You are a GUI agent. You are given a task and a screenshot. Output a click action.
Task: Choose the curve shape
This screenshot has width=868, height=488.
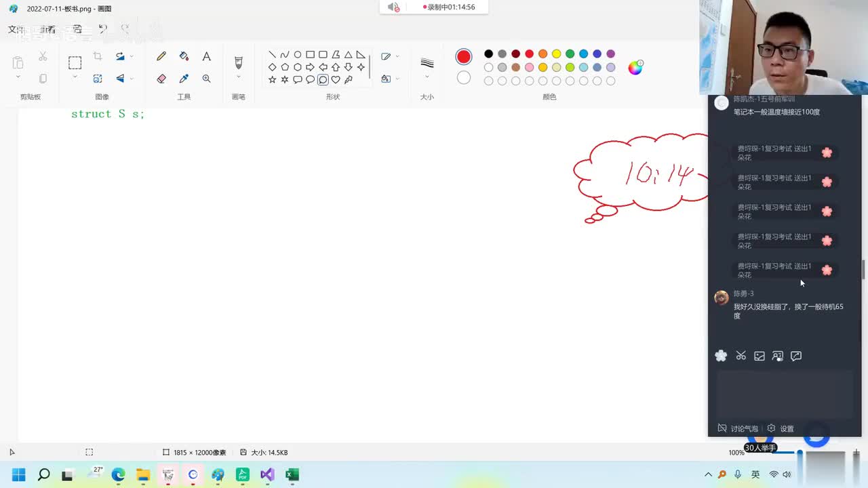pos(285,54)
